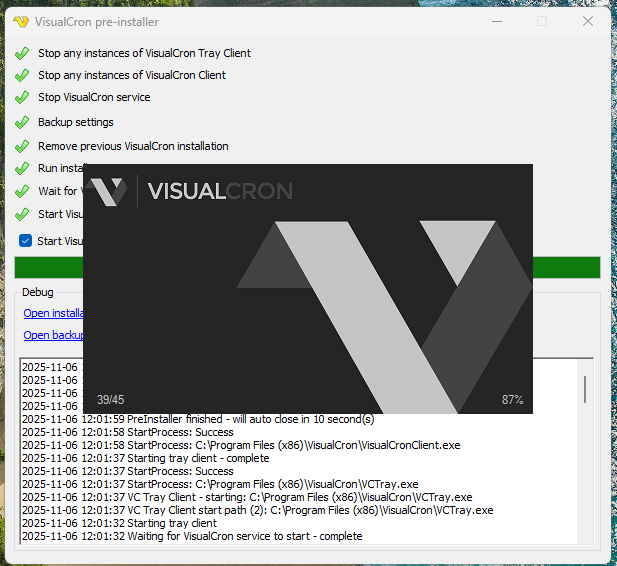
Task: Click green checkmark beside Stop VisualCron Tray Client
Action: 22,53
